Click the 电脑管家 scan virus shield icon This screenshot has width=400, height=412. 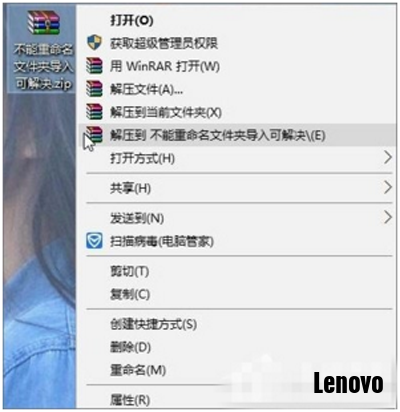tap(94, 241)
